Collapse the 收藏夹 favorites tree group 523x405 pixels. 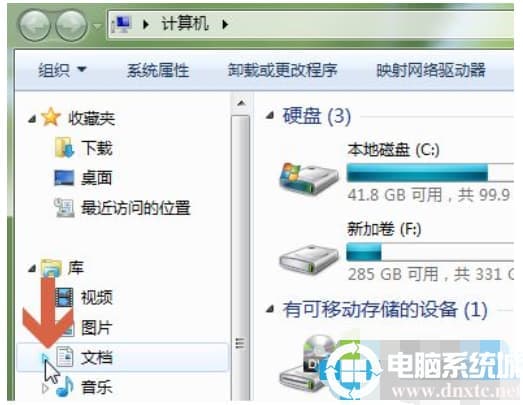[32, 118]
